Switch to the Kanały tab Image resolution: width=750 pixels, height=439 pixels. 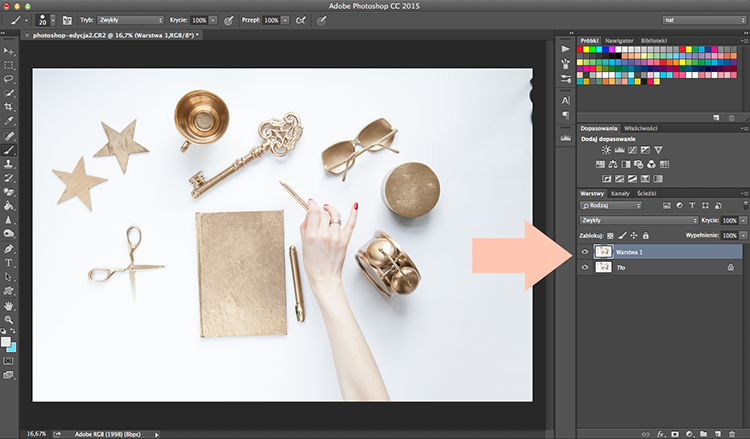[620, 194]
